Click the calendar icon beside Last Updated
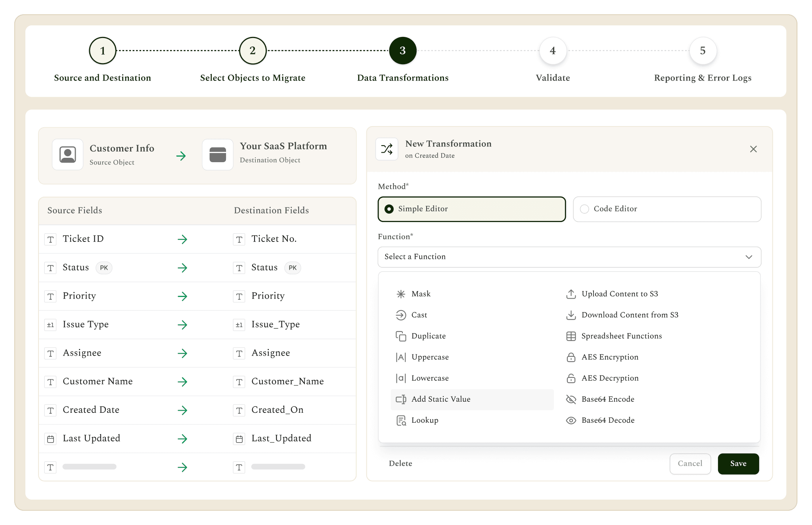This screenshot has width=812, height=525. [50, 439]
